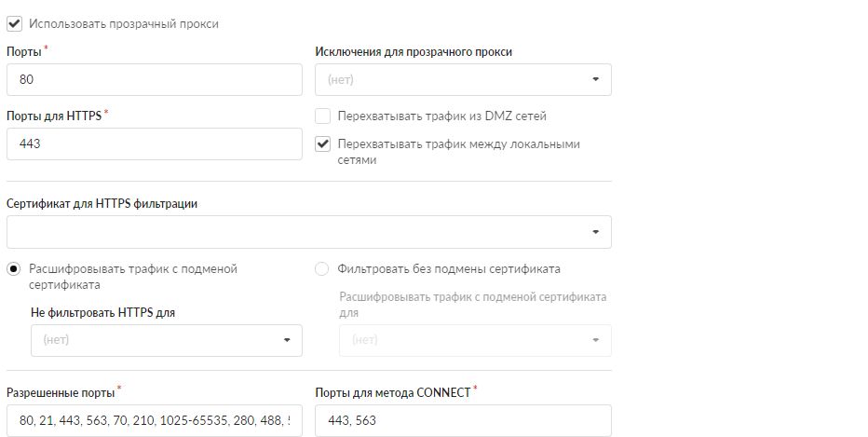Image resolution: width=868 pixels, height=437 pixels.
Task: Expand the "Сертификат для HTTPS фильтрации" dropdown arrow
Action: pos(596,232)
